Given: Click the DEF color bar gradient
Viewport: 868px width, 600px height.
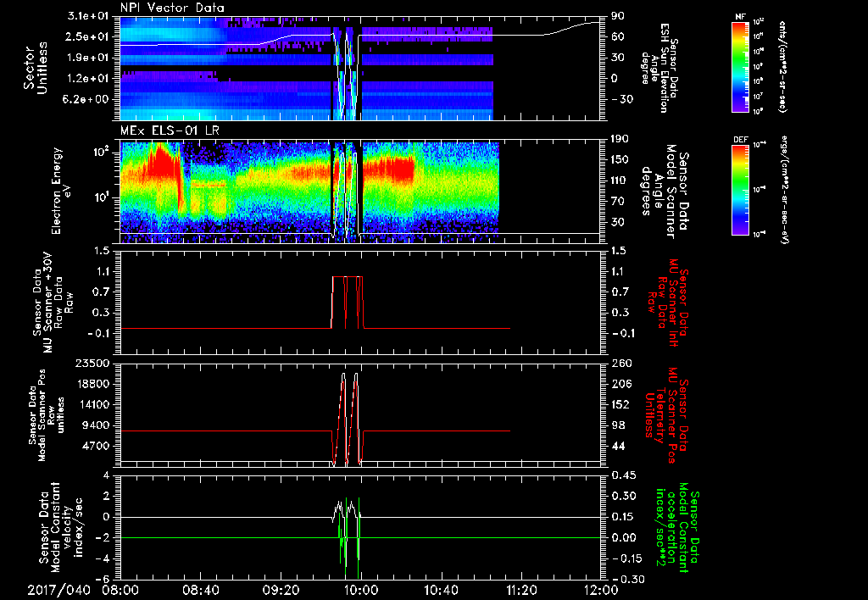Looking at the screenshot, I should [740, 190].
